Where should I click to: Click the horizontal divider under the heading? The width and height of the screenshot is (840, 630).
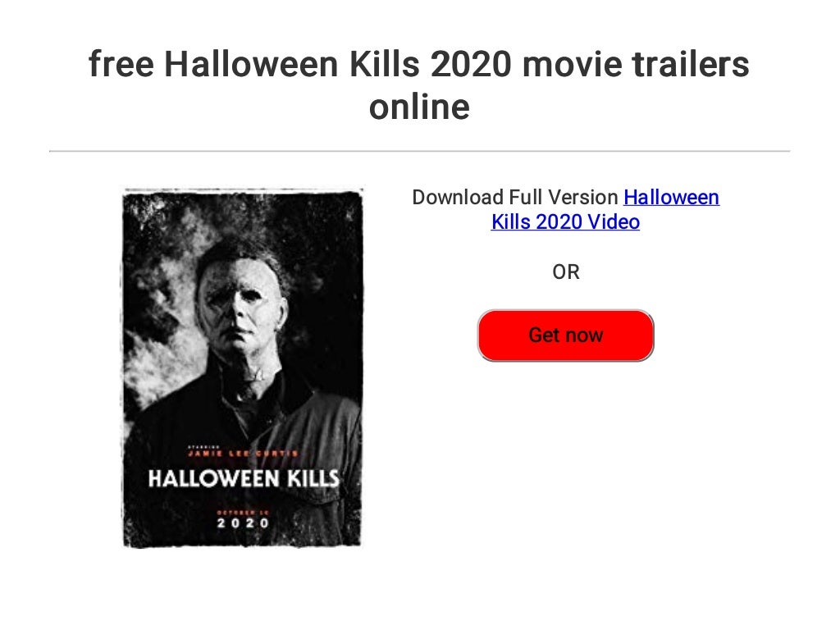pyautogui.click(x=419, y=151)
